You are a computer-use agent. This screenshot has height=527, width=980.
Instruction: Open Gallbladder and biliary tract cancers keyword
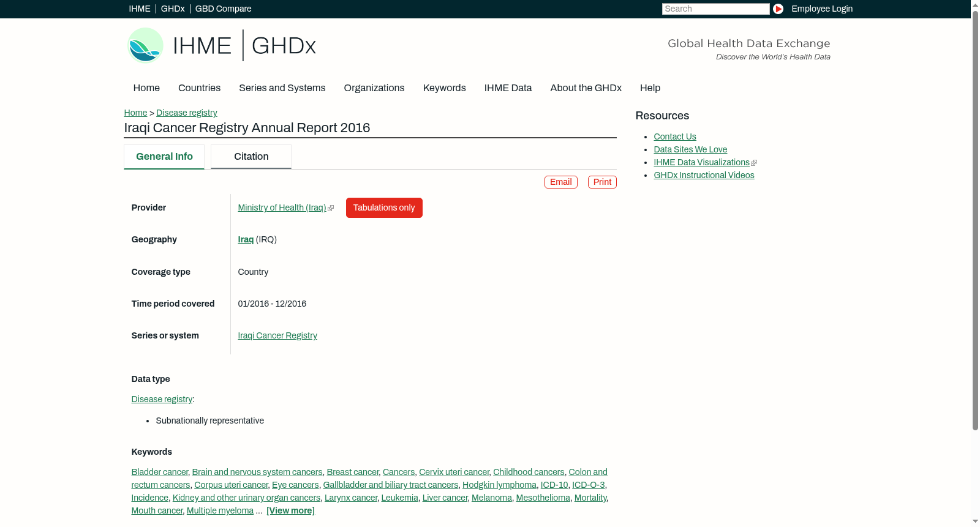click(x=391, y=485)
